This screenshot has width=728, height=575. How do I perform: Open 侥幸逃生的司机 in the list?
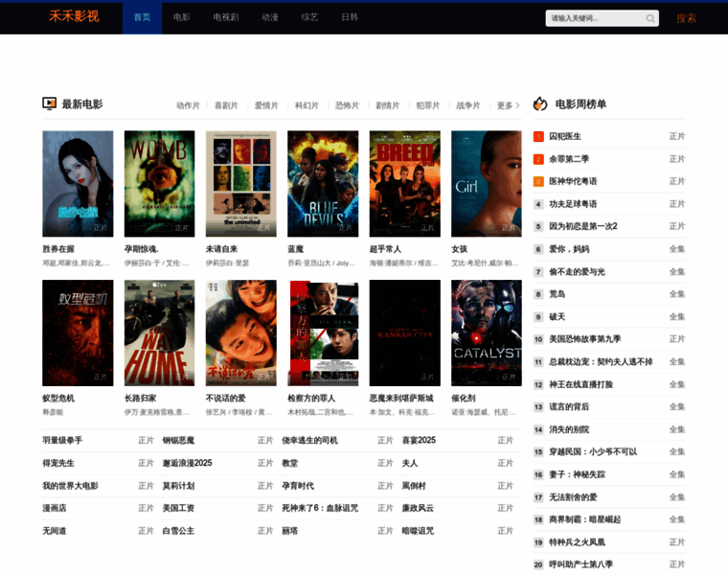(309, 440)
